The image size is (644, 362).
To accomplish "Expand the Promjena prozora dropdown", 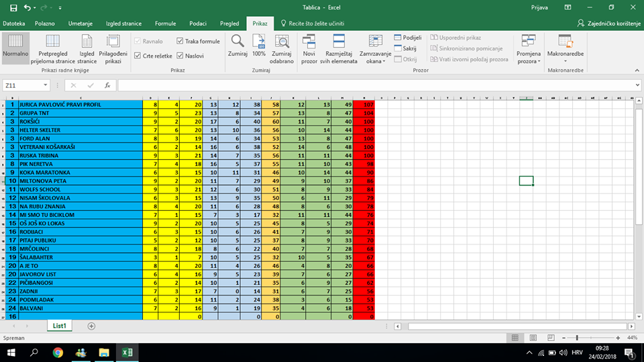I will (529, 47).
